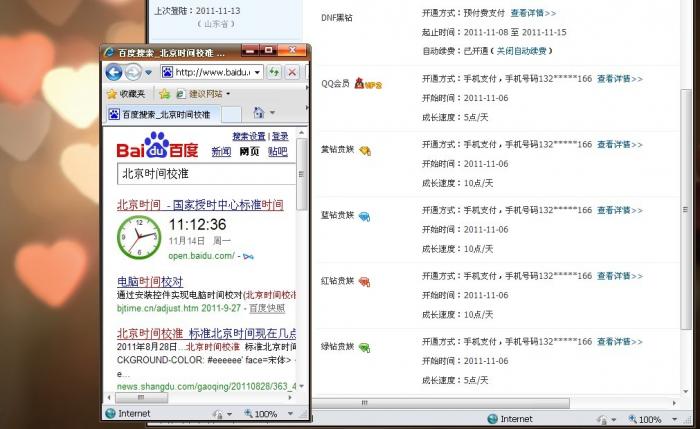Image resolution: width=700 pixels, height=429 pixels.
Task: Click the scroll-down arrow in background window
Action: tap(685, 392)
